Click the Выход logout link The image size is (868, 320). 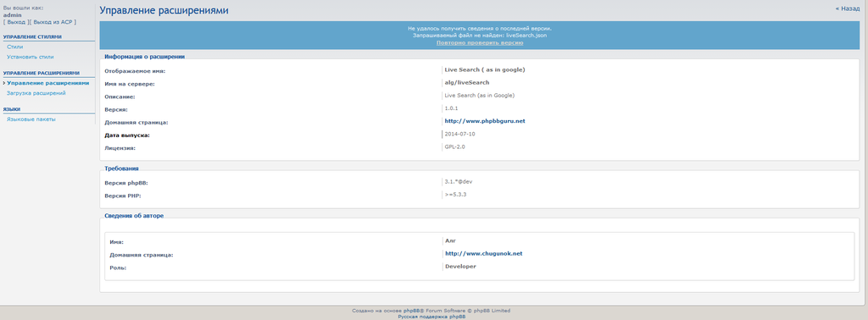(17, 22)
